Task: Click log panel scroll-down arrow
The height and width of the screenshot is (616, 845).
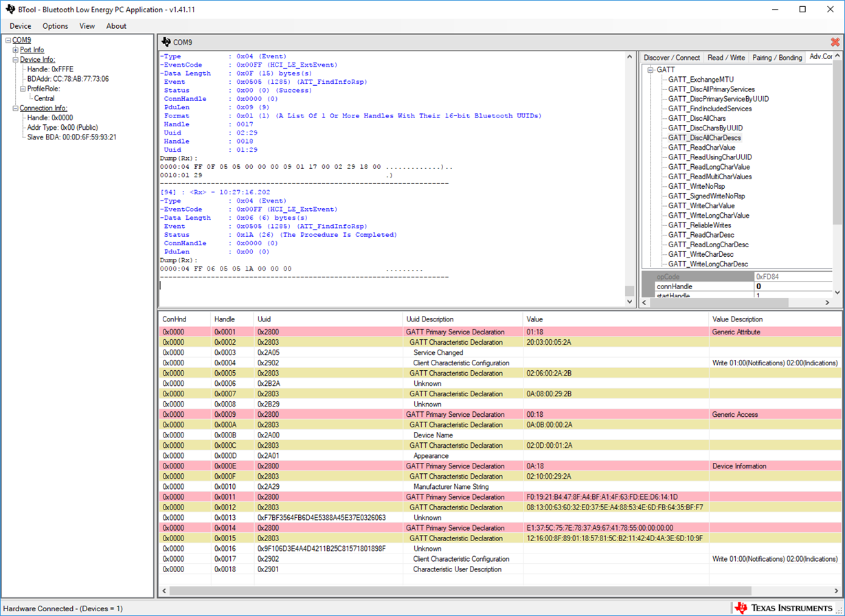Action: point(630,301)
